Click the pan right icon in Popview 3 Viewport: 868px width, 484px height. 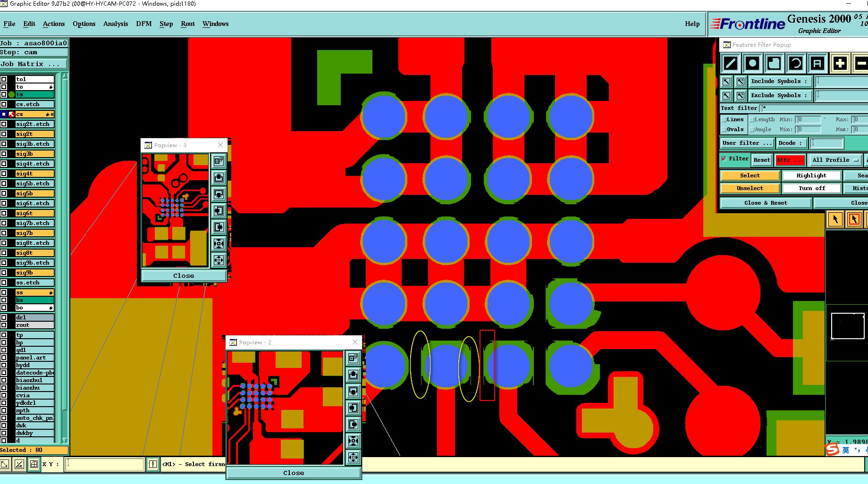pos(219,227)
